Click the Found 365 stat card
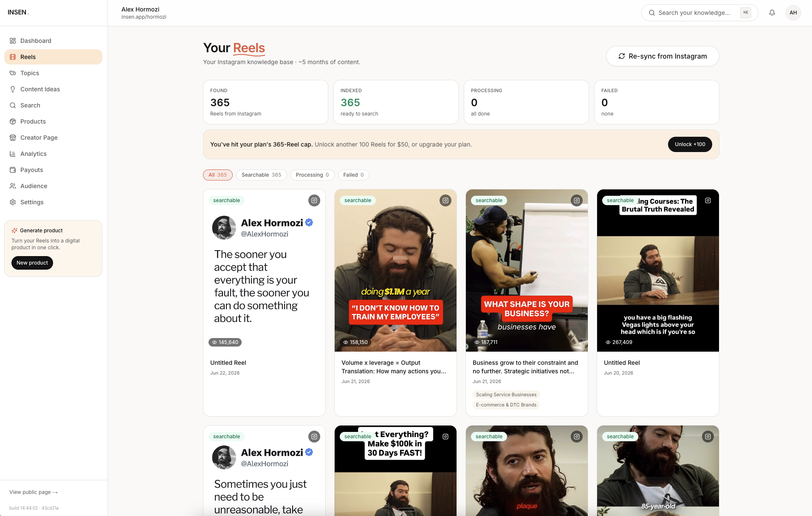Image resolution: width=812 pixels, height=516 pixels. [265, 102]
